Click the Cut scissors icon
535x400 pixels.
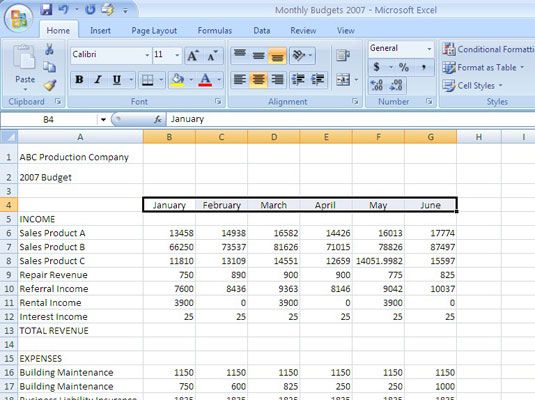point(49,50)
